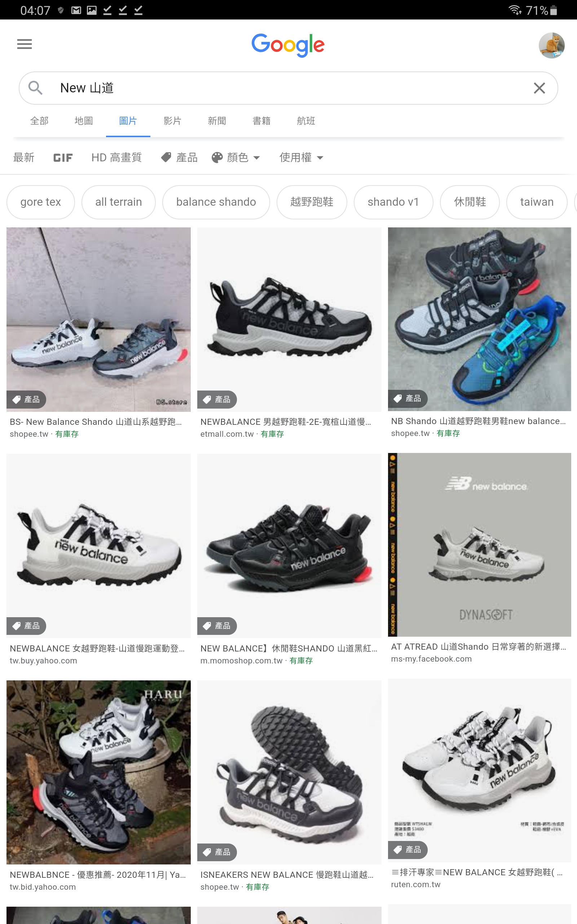Switch to the 全部 tab
577x924 pixels.
point(39,121)
